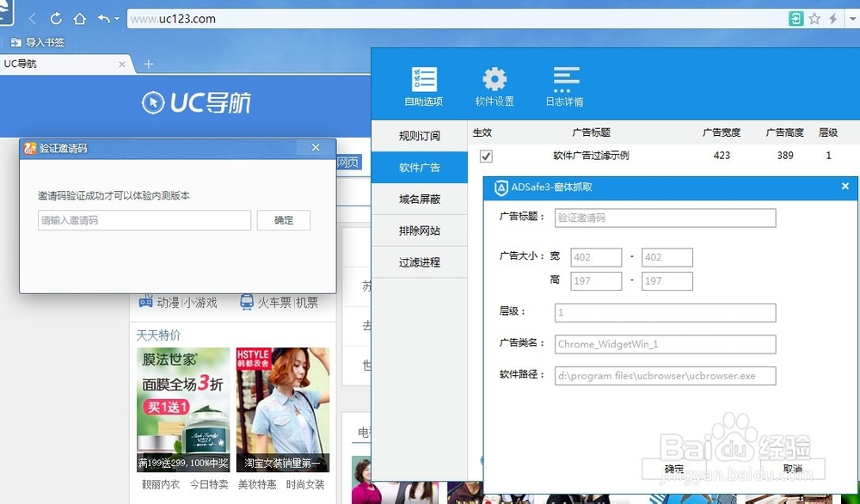860x504 pixels.
Task: Click the 导入书签 import bookmarks item
Action: (x=37, y=42)
